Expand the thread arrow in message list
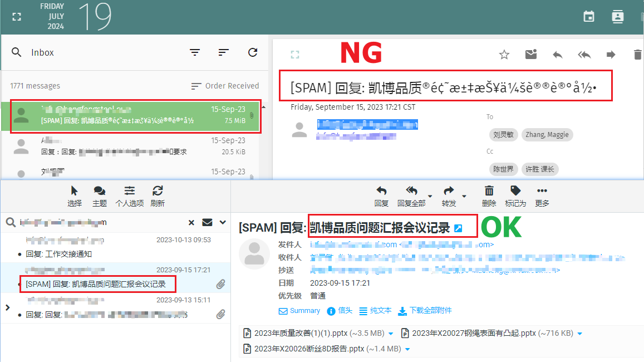 click(7, 307)
